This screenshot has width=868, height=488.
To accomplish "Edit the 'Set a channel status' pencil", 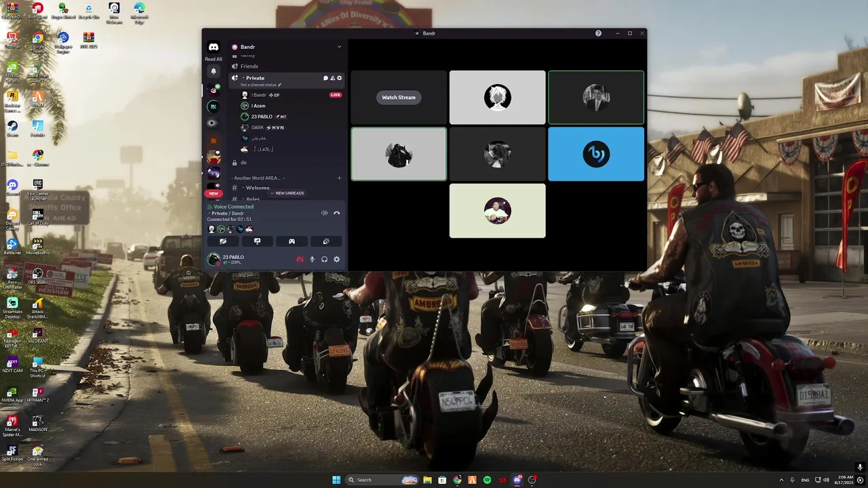I will pos(279,85).
